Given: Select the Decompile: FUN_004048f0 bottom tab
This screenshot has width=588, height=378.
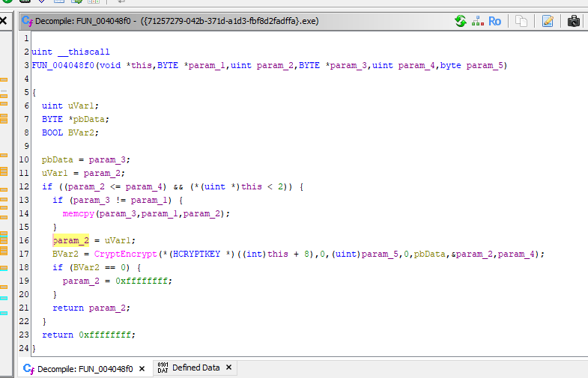Looking at the screenshot, I should [x=85, y=368].
